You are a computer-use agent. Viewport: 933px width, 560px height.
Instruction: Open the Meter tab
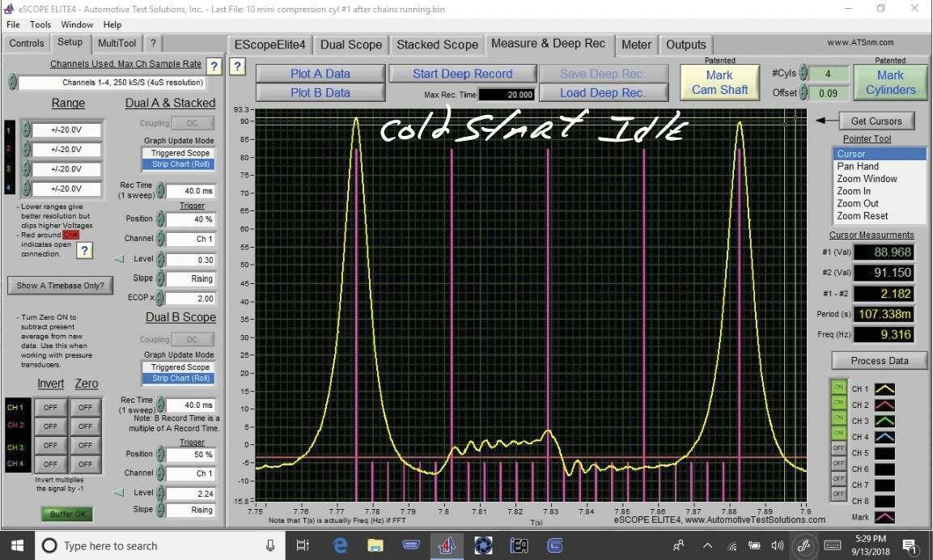click(636, 45)
